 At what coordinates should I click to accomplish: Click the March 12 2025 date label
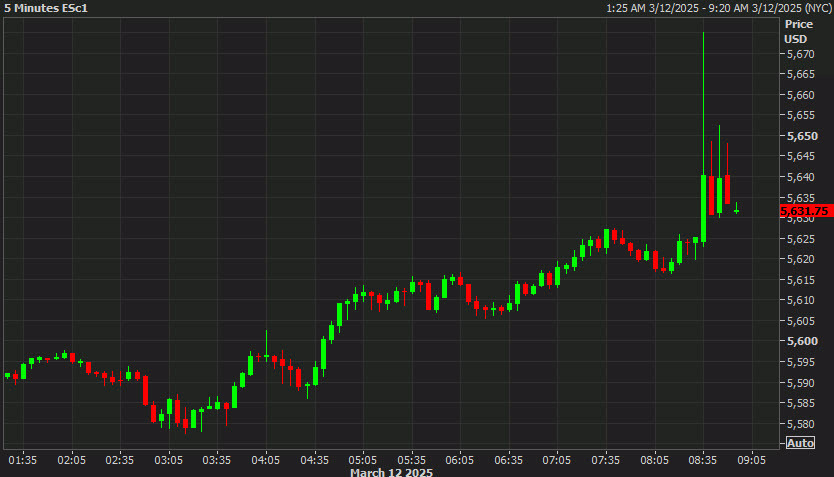point(391,472)
